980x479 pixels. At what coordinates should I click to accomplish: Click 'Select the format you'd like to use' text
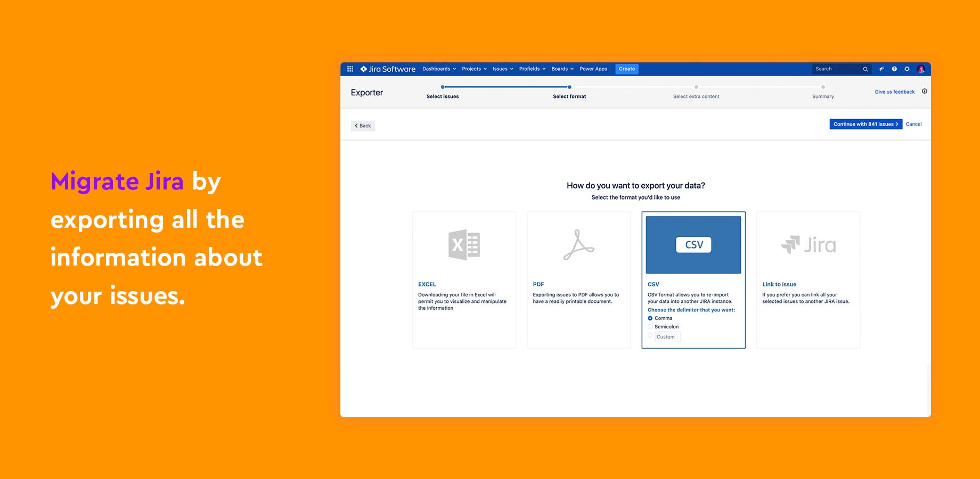click(x=636, y=197)
